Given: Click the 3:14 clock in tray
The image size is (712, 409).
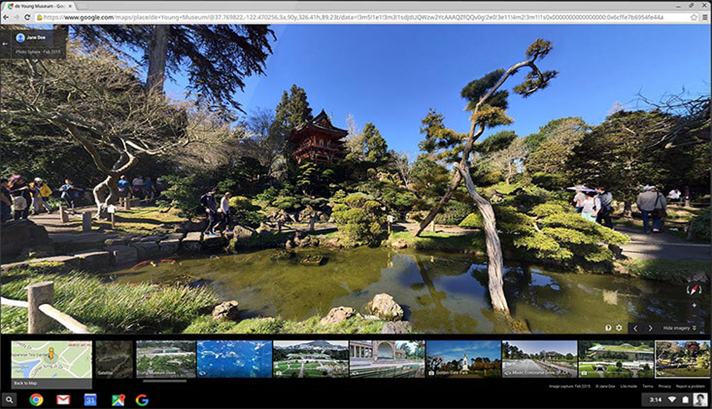Looking at the screenshot, I should click(x=655, y=400).
